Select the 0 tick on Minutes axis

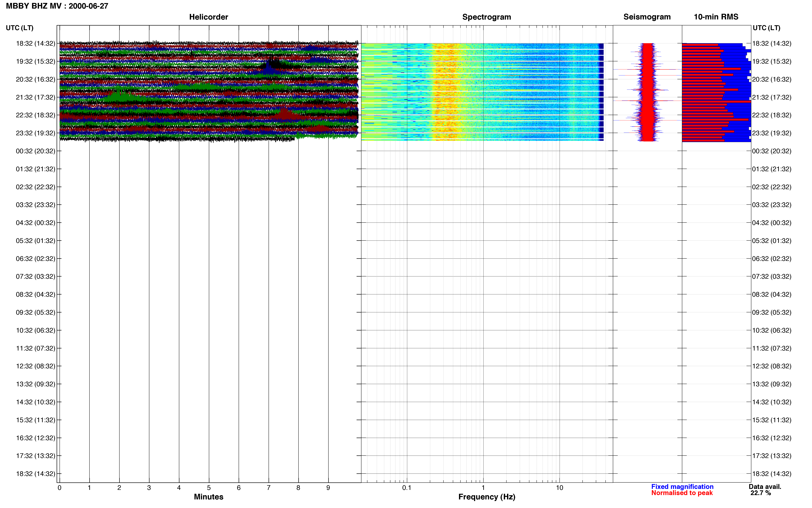[59, 488]
